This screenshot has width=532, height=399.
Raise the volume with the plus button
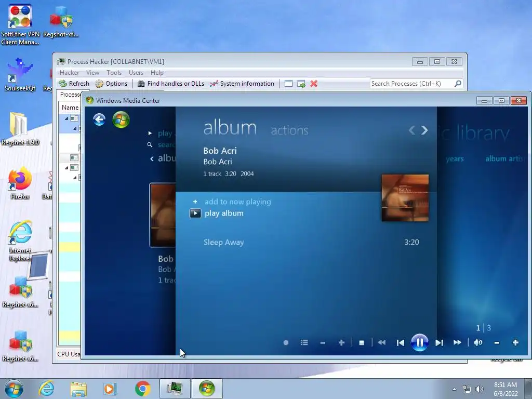tap(515, 343)
